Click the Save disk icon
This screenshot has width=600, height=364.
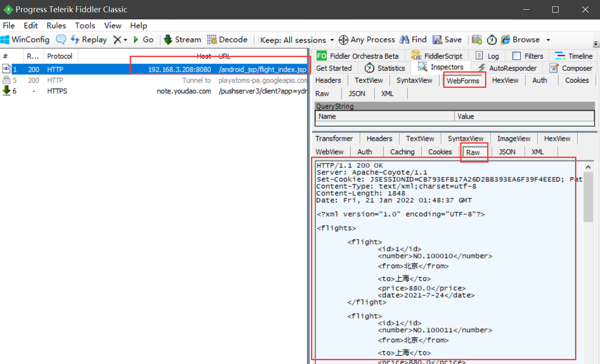(437, 40)
